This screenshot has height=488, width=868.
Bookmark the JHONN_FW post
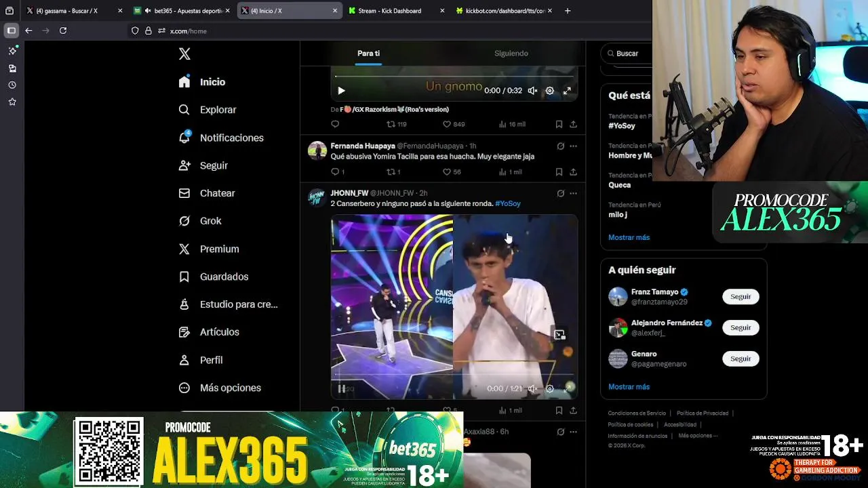(559, 410)
